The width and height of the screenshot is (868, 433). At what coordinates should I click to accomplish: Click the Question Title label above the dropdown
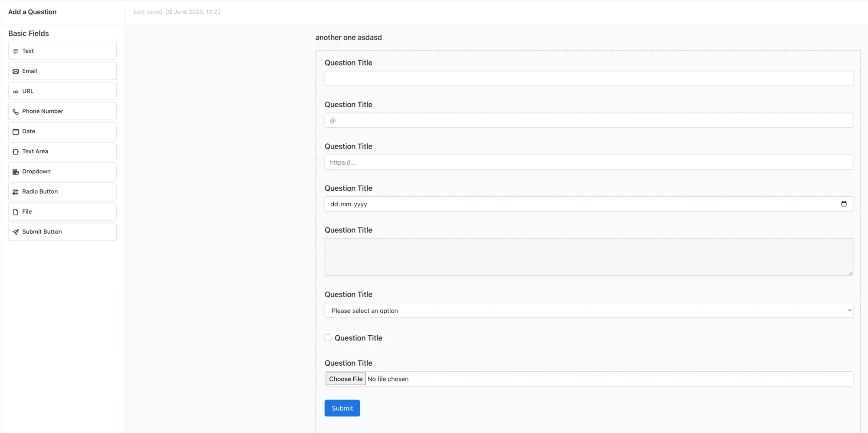click(x=349, y=294)
